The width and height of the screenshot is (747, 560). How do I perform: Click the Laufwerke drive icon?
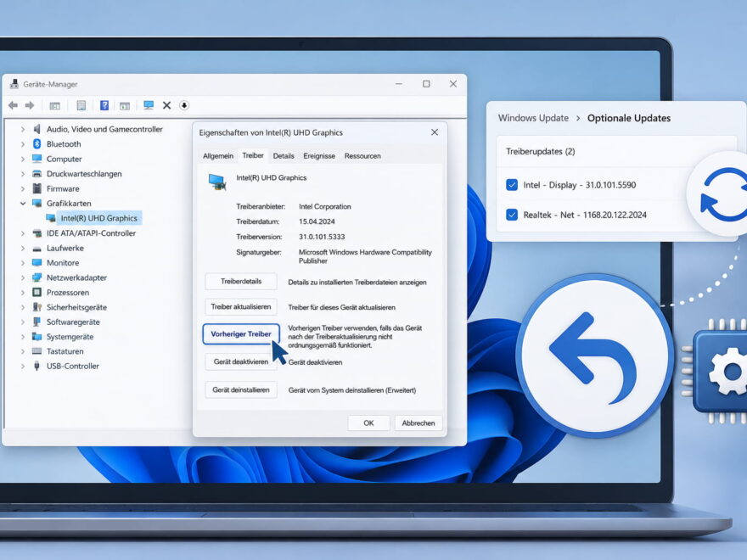point(37,248)
